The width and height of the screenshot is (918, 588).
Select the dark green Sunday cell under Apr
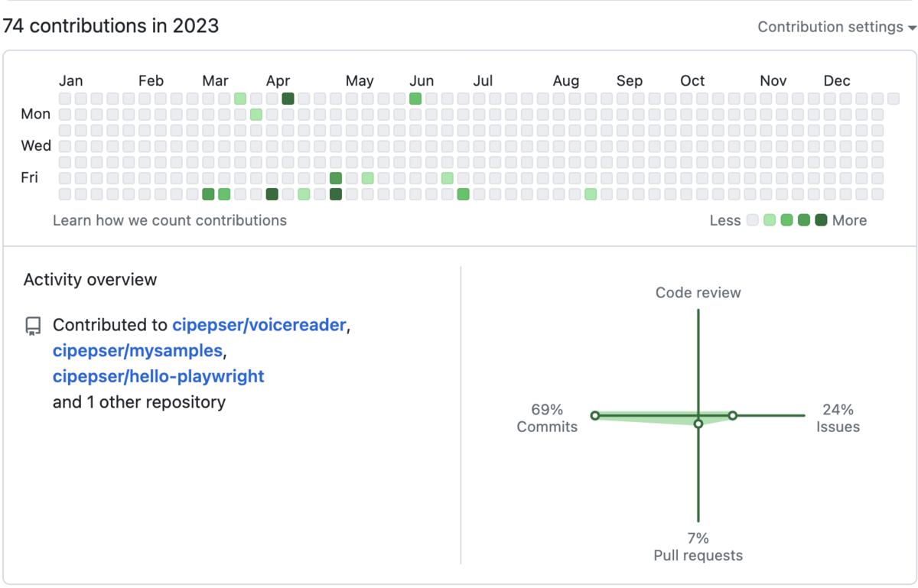click(288, 99)
